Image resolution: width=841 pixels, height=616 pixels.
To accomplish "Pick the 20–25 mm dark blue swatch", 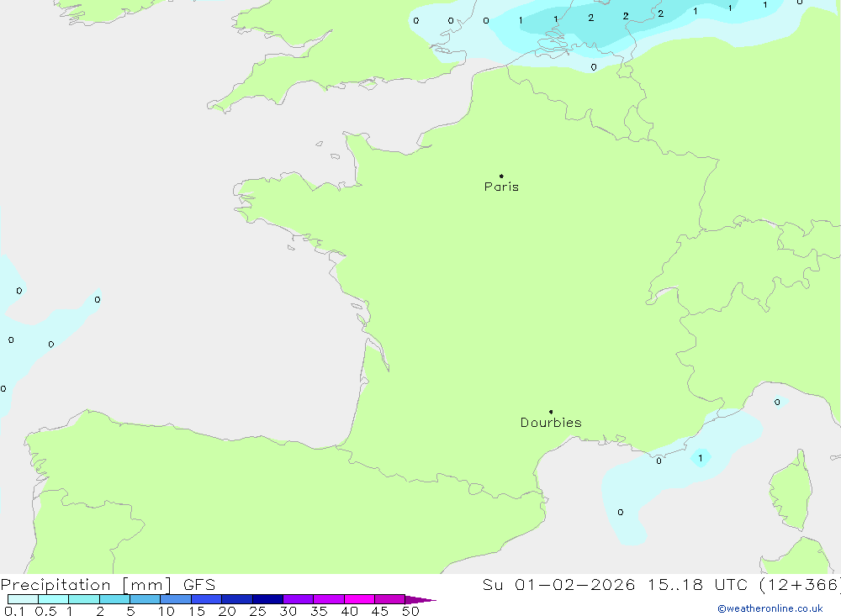I will 237,599.
